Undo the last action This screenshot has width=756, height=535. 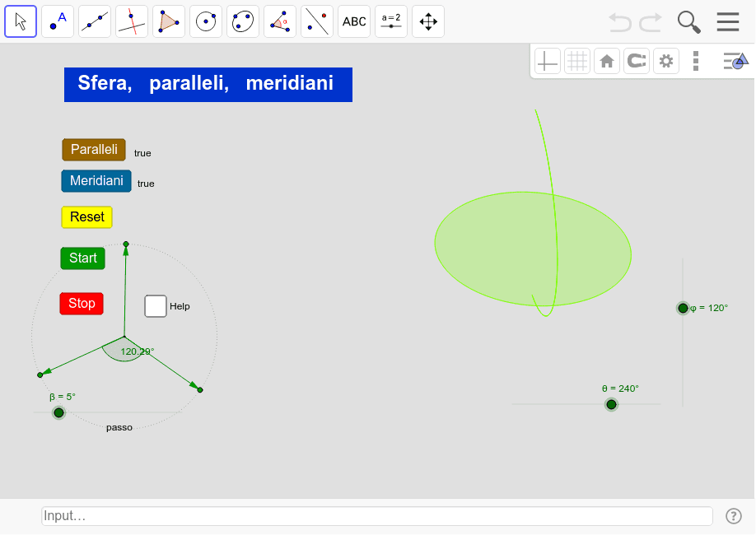(x=619, y=22)
